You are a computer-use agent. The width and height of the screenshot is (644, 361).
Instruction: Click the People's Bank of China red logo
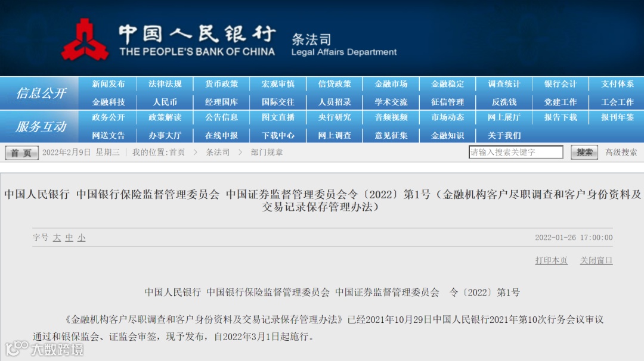[x=85, y=39]
